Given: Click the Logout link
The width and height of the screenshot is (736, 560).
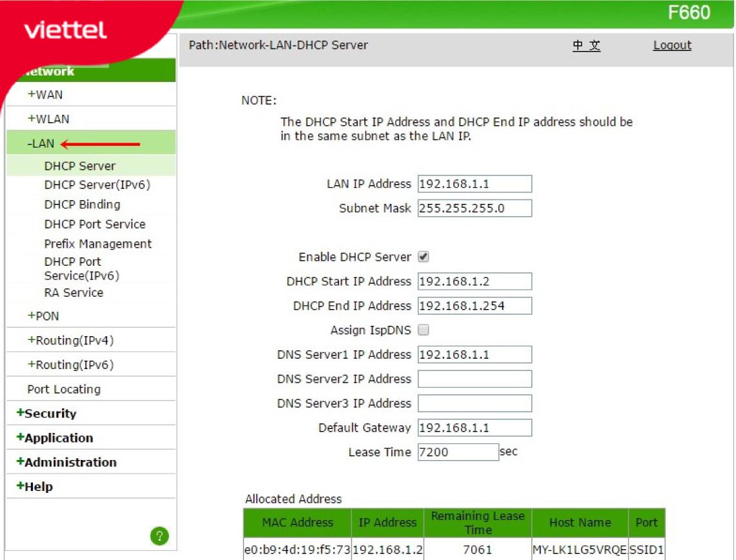Looking at the screenshot, I should tap(672, 45).
